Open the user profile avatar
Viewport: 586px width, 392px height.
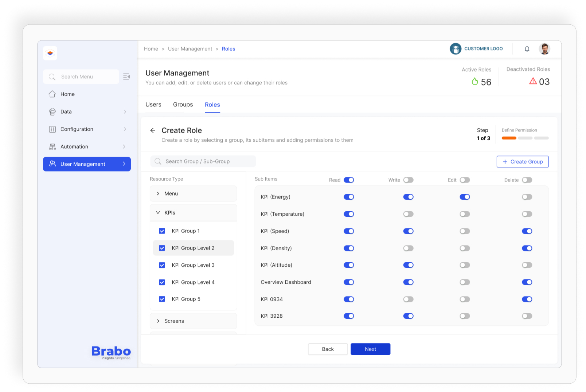[544, 49]
